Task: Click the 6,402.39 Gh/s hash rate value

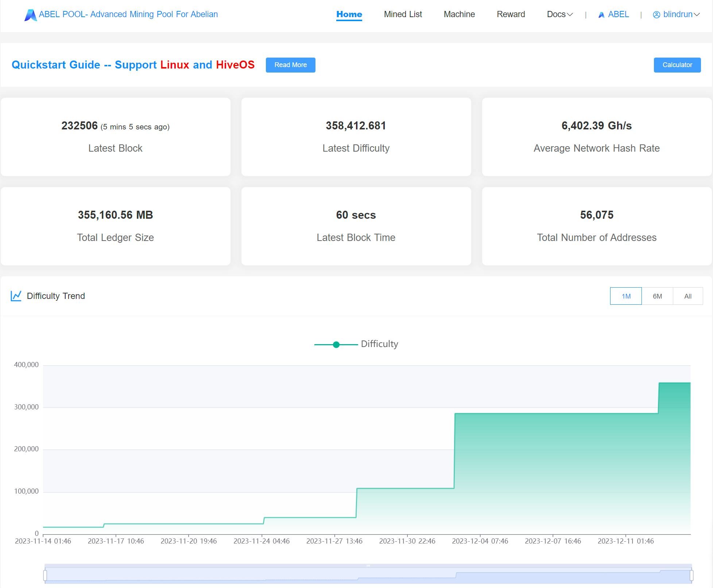Action: pyautogui.click(x=597, y=126)
